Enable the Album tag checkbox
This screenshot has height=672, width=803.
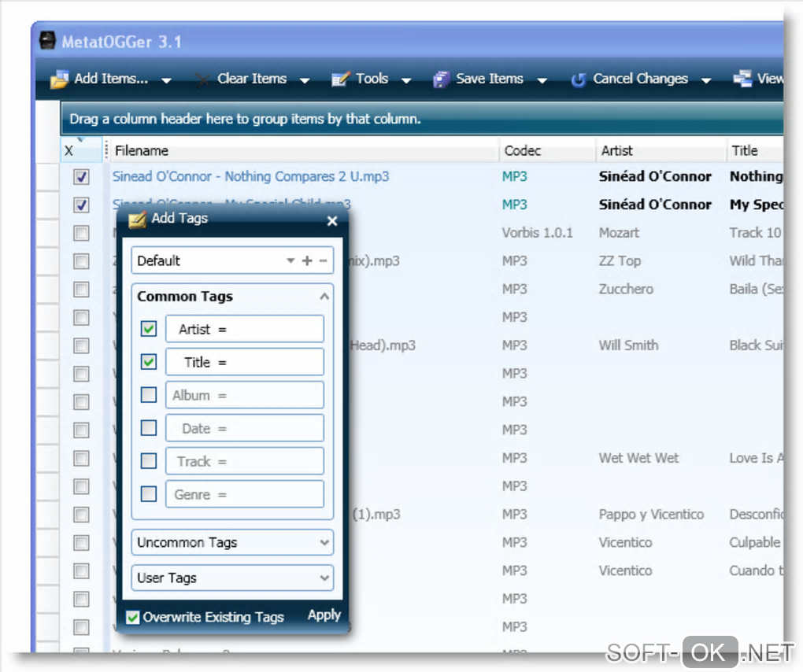point(149,394)
